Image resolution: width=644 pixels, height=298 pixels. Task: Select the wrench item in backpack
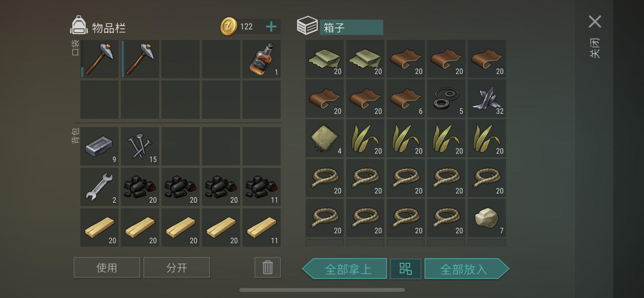(99, 187)
